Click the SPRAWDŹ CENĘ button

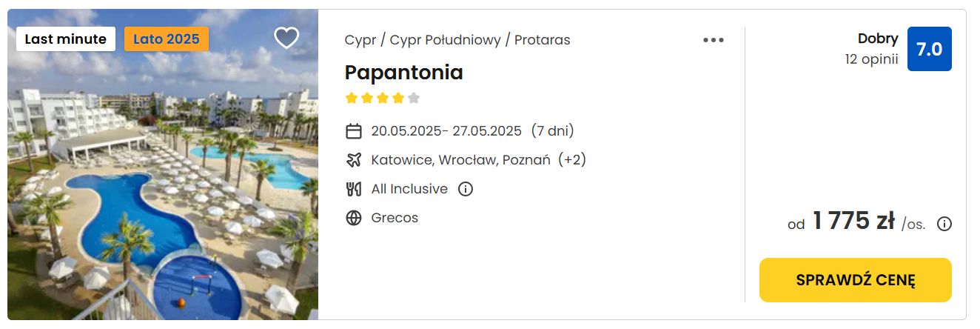coord(856,280)
